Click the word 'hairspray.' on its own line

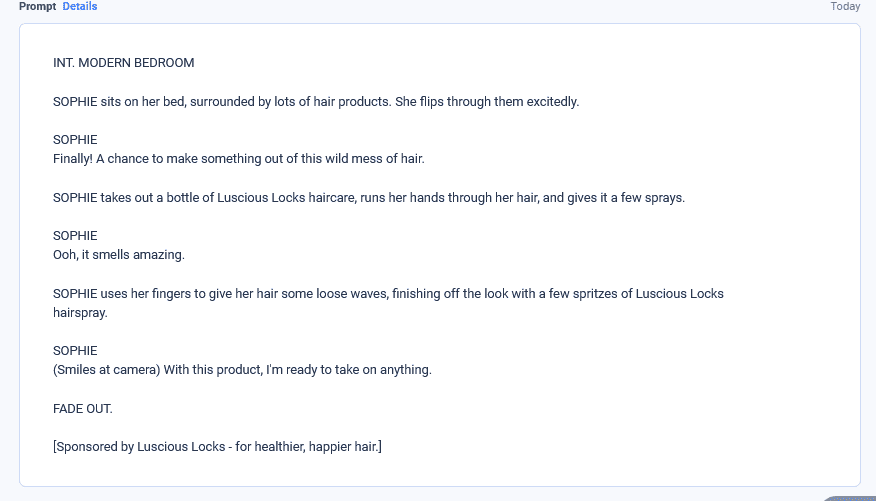point(80,313)
